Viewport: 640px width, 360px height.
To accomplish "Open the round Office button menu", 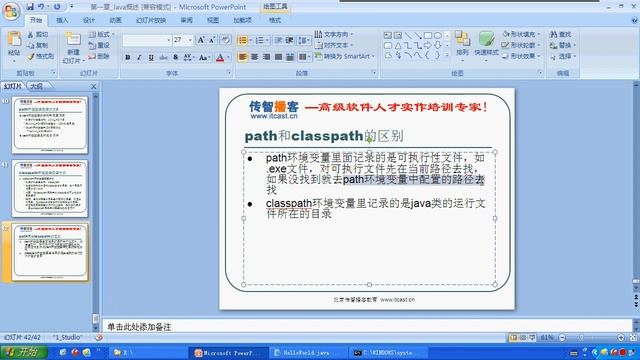I will coord(11,11).
